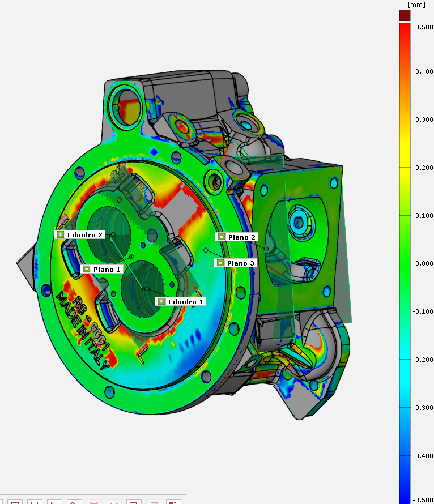Viewport: 434px width, 504px height.
Task: Click the Cilindro 1 label icon
Action: point(161,301)
